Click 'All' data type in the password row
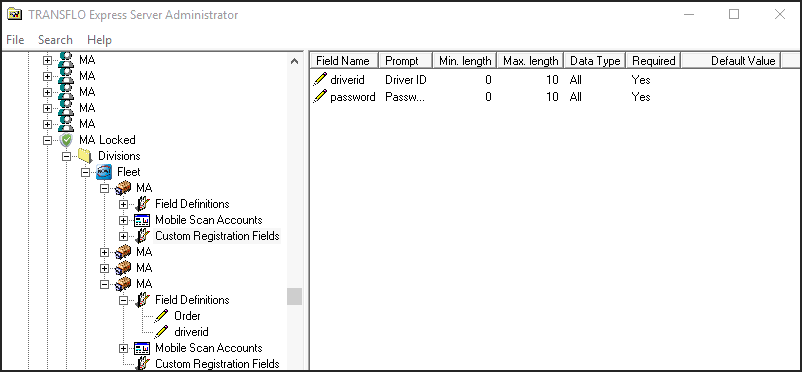 coord(575,97)
